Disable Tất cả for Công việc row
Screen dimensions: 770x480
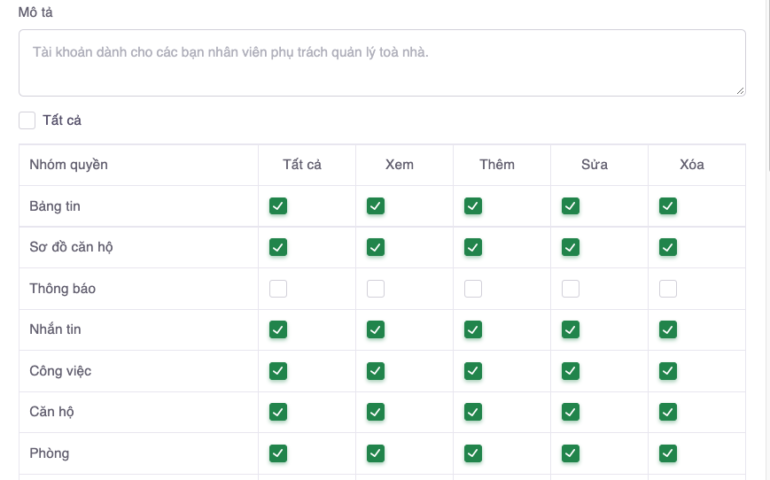(x=278, y=371)
